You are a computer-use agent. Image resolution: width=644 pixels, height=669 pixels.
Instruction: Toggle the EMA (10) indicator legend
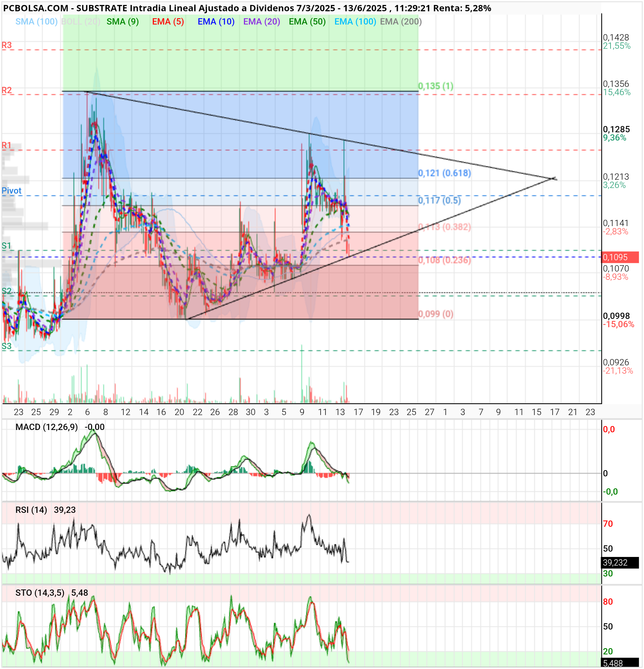(x=216, y=22)
